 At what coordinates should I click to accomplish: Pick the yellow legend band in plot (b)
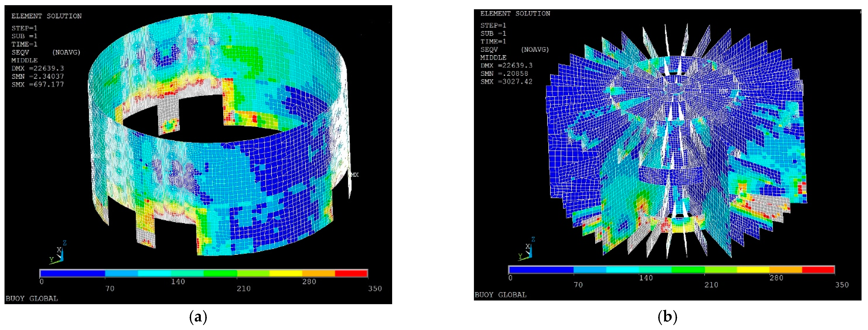coord(753,270)
